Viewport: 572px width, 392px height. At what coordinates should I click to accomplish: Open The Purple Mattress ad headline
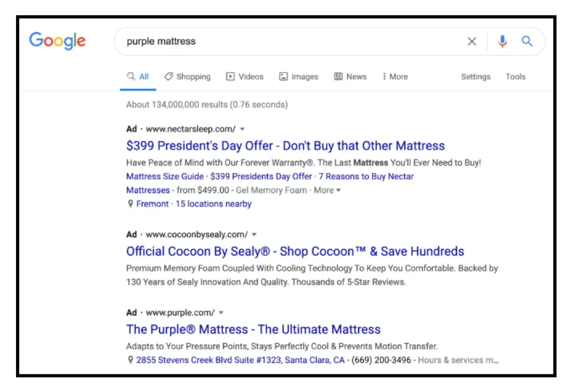253,330
